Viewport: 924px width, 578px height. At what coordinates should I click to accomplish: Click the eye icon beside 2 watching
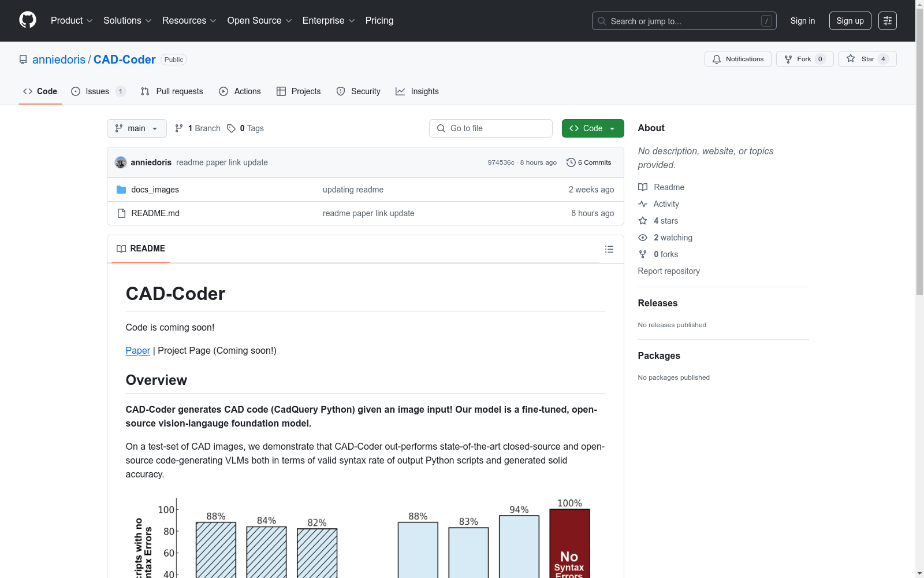[643, 238]
